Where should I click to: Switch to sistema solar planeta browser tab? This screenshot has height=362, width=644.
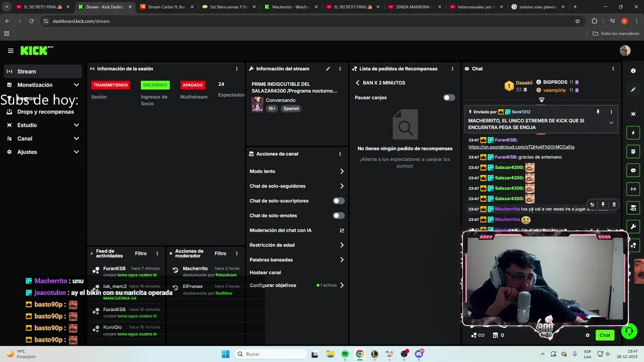(x=538, y=7)
